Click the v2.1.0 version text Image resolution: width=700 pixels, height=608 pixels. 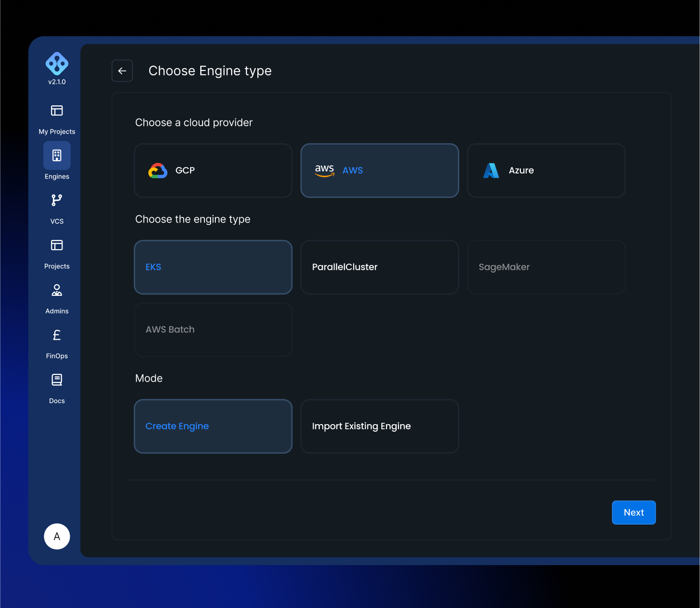[57, 82]
